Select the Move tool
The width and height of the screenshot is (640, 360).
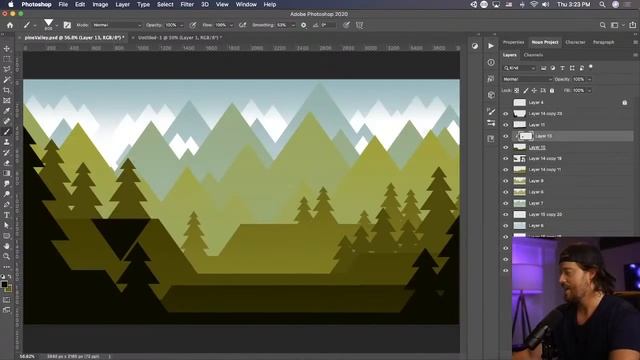pyautogui.click(x=7, y=49)
